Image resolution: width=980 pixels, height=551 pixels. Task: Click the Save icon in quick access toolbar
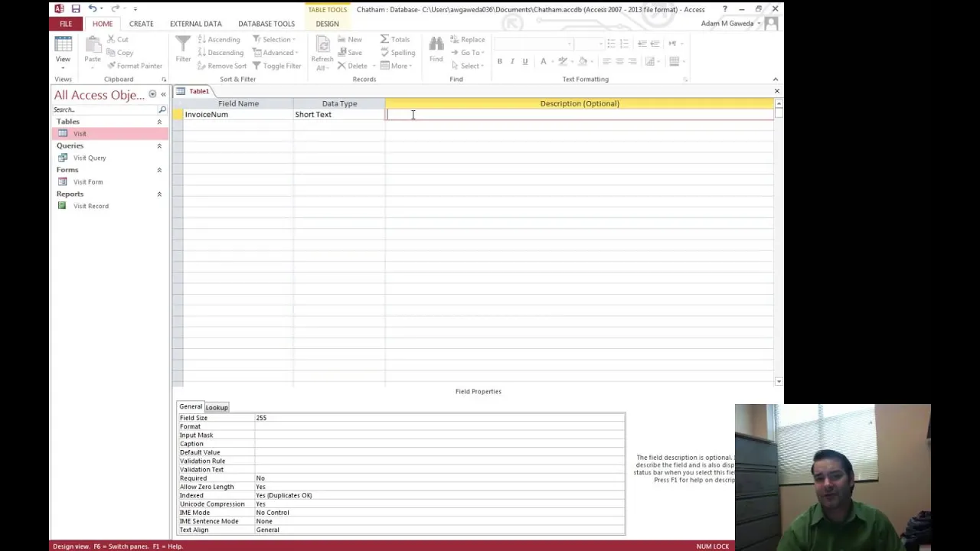click(76, 8)
